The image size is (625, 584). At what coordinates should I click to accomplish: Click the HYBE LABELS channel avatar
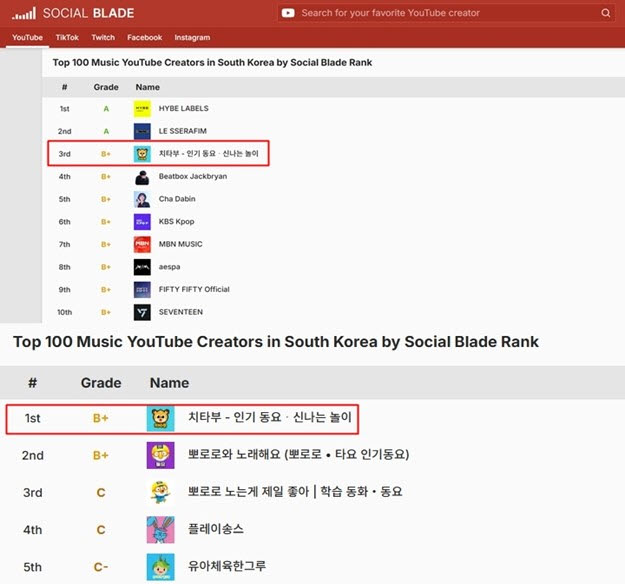pyautogui.click(x=142, y=108)
